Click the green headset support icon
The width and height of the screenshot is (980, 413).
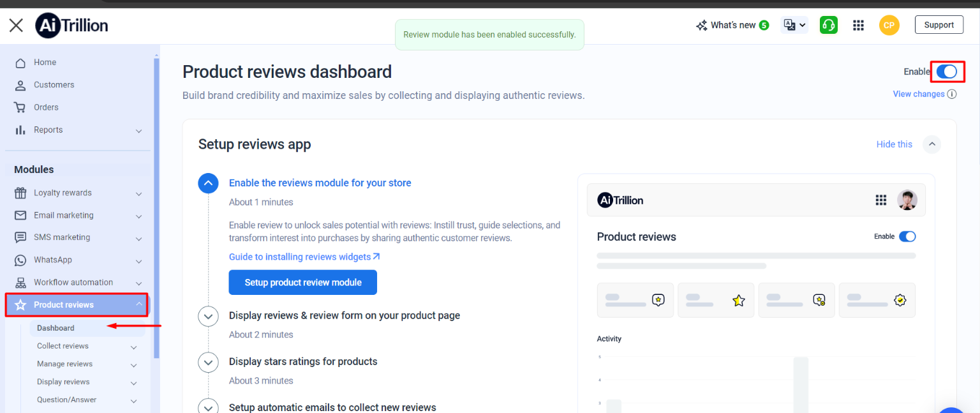click(829, 26)
